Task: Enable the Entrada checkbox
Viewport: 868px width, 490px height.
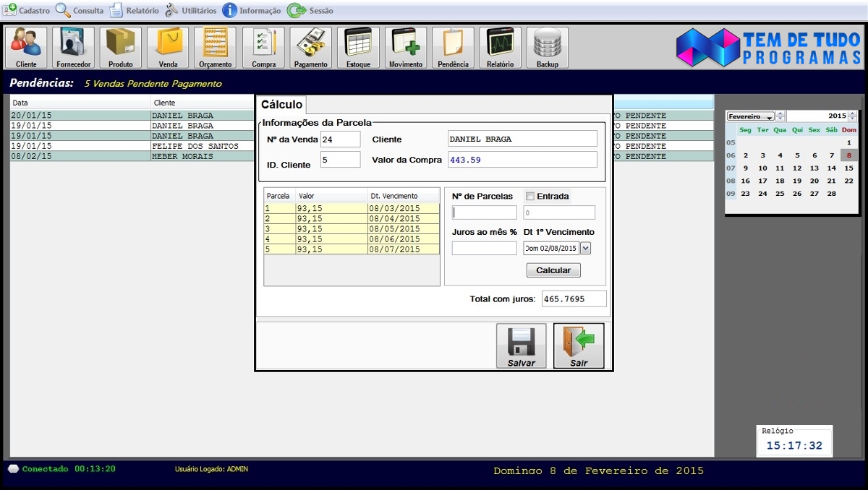Action: [x=530, y=197]
